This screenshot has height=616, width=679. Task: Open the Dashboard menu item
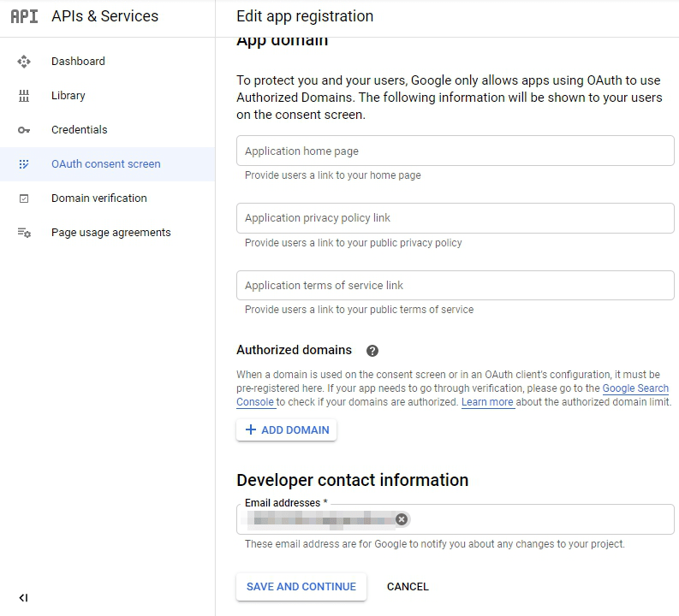(x=78, y=62)
